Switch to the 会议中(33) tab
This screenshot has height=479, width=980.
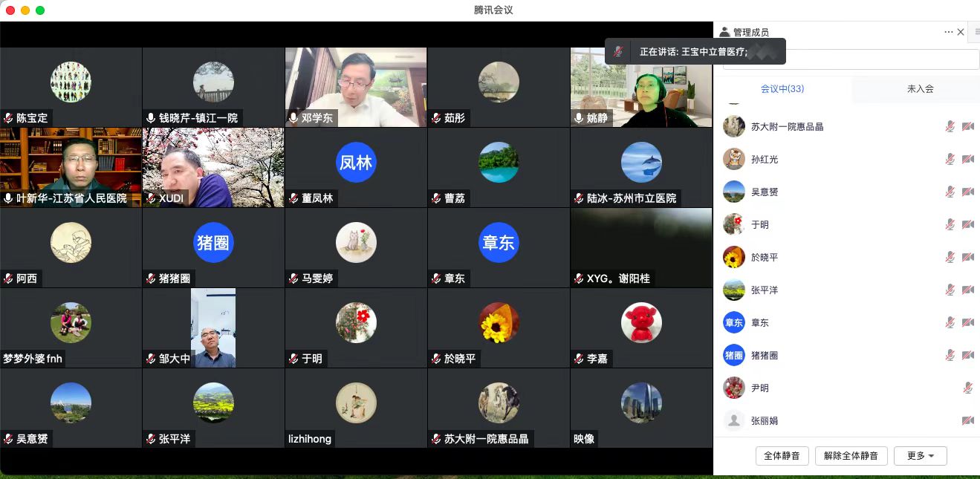pyautogui.click(x=782, y=88)
